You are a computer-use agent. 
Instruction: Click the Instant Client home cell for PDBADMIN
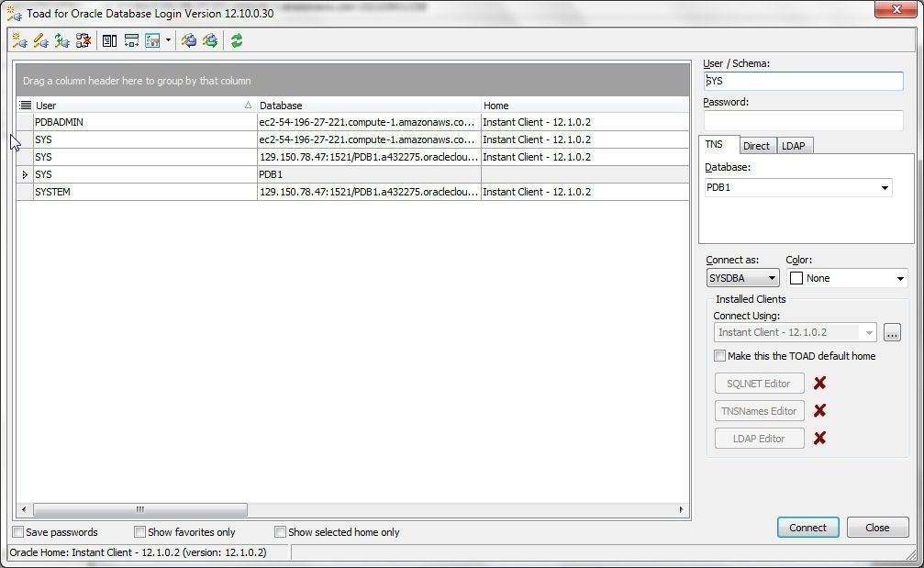[584, 122]
